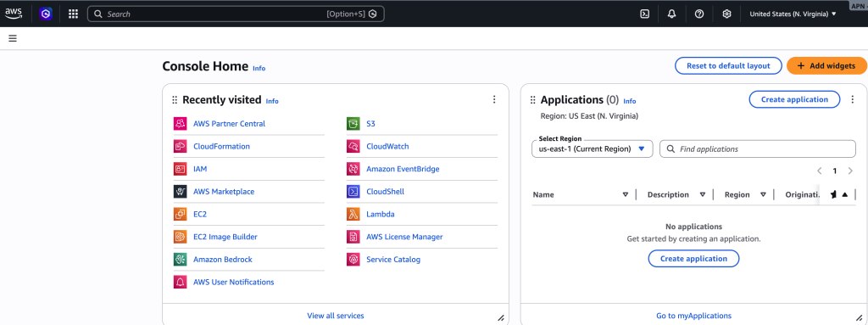Image resolution: width=868 pixels, height=325 pixels.
Task: Click the AWS logo
Action: [14, 14]
